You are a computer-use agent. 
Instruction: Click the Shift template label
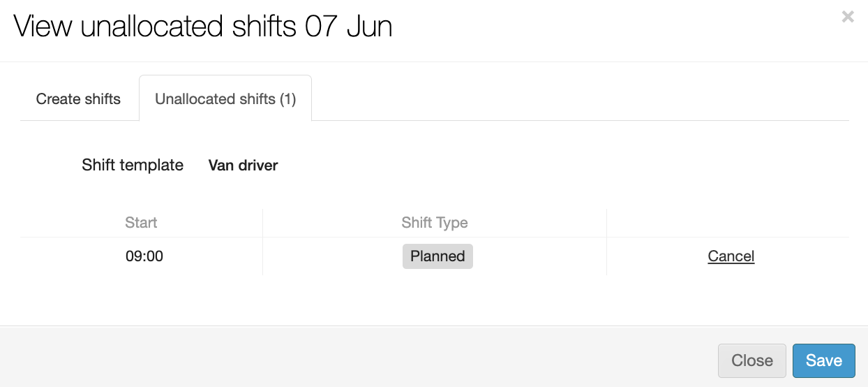[x=133, y=166]
